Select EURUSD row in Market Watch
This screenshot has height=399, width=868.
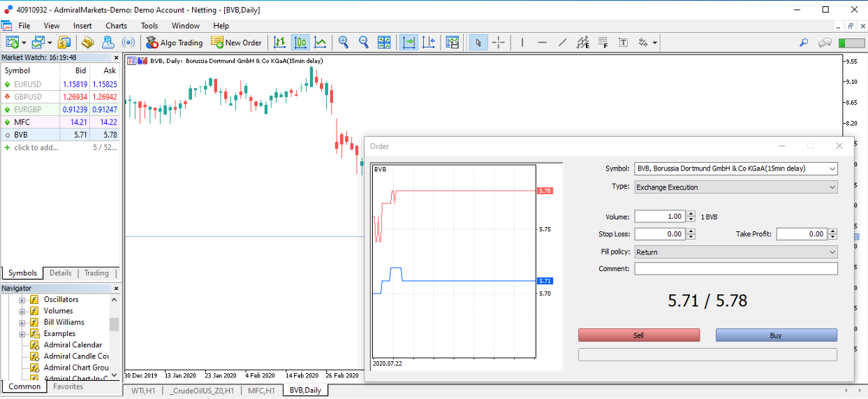coord(60,84)
